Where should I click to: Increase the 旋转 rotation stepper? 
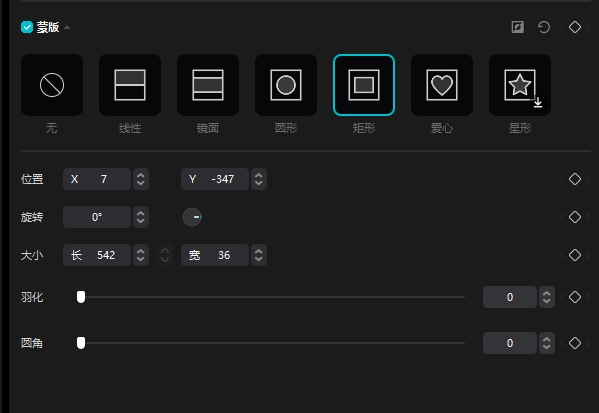(141, 213)
